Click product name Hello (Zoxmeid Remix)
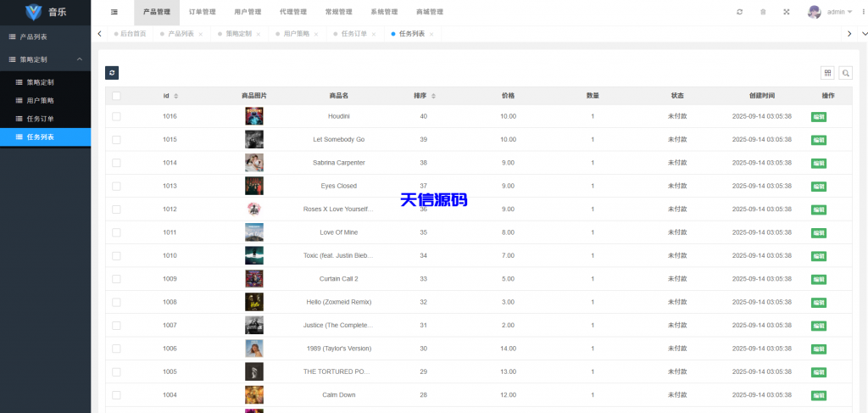The image size is (868, 413). pos(339,302)
